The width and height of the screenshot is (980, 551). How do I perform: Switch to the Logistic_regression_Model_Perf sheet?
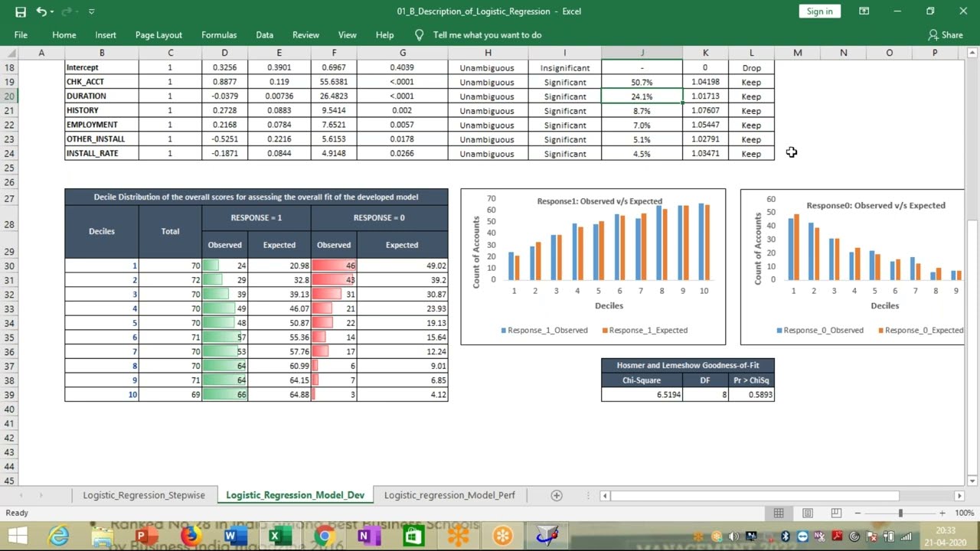click(x=449, y=495)
